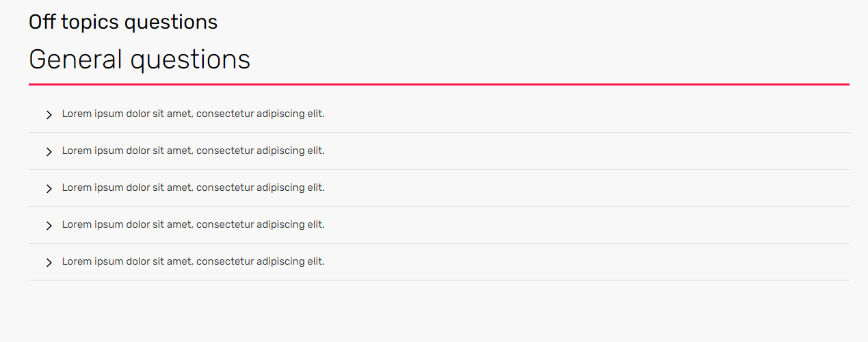The height and width of the screenshot is (342, 868).
Task: Click the chevron arrow of the second question
Action: coord(49,152)
